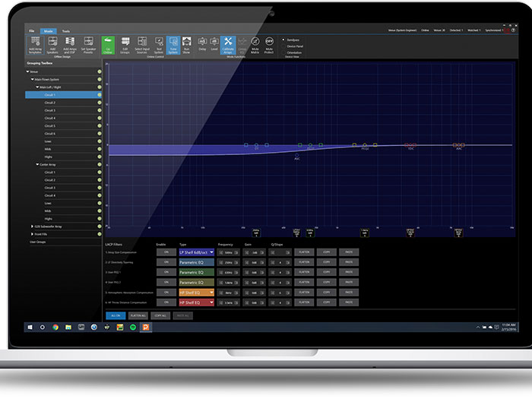
Task: Collapse the Center Array tree node
Action: (36, 164)
